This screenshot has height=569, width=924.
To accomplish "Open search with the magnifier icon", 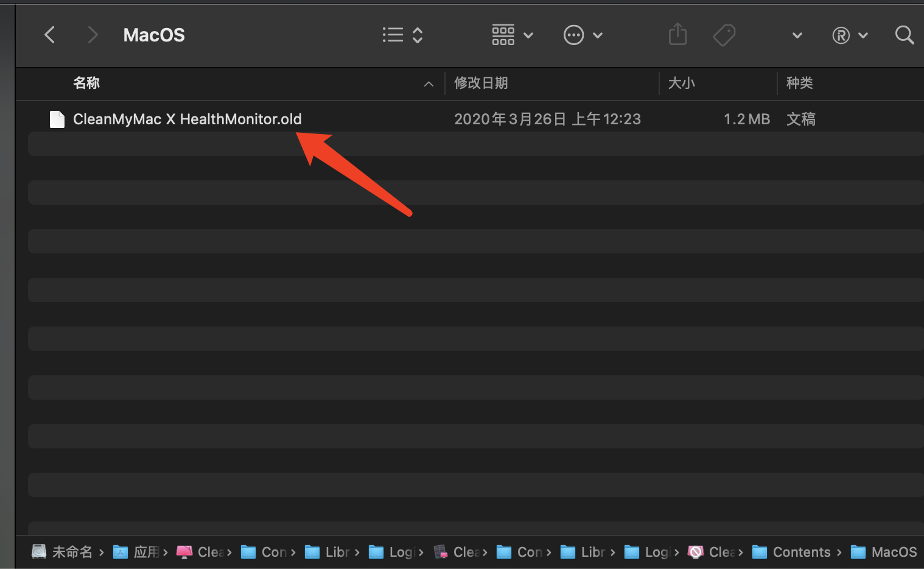I will click(905, 35).
